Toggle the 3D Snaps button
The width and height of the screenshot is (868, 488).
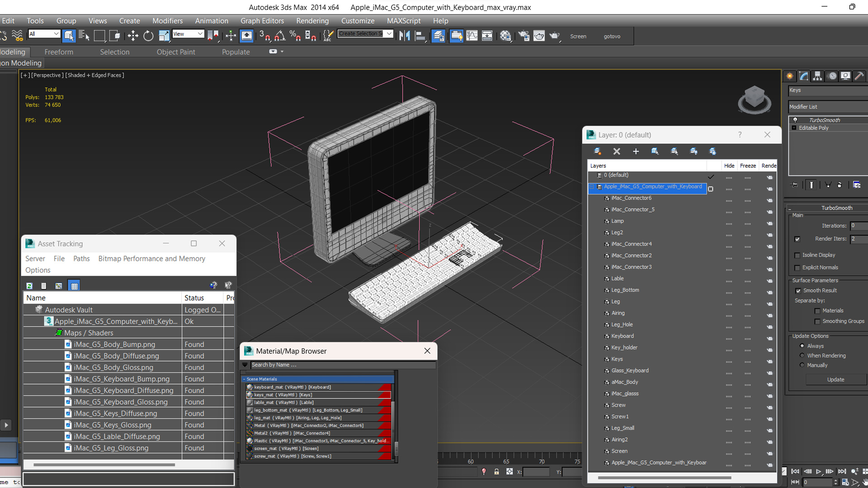pyautogui.click(x=264, y=36)
